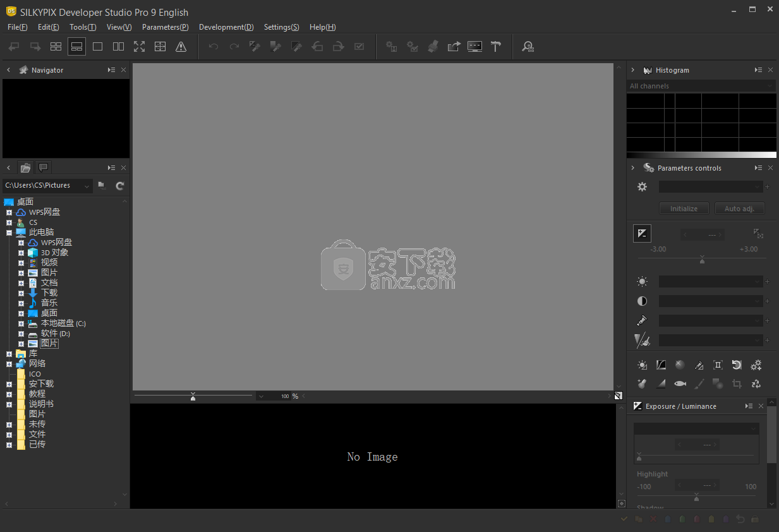779x532 pixels.
Task: Click refresh icon beside folder path
Action: [x=120, y=186]
